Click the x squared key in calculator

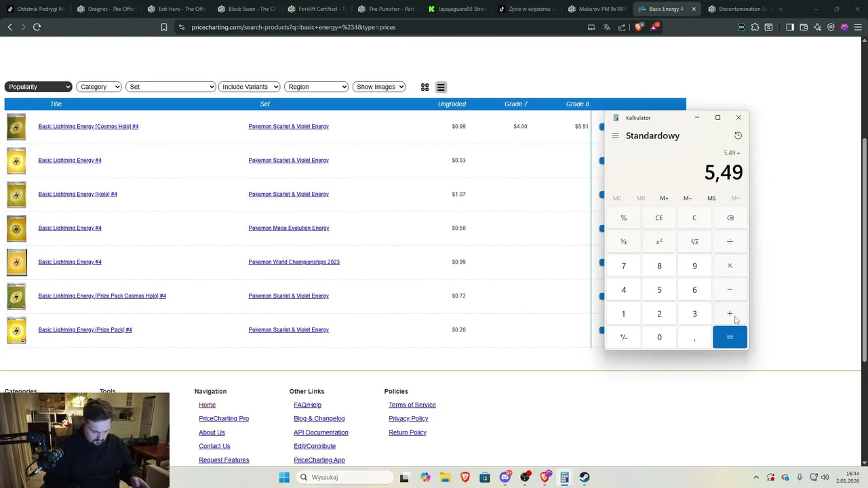(x=659, y=241)
